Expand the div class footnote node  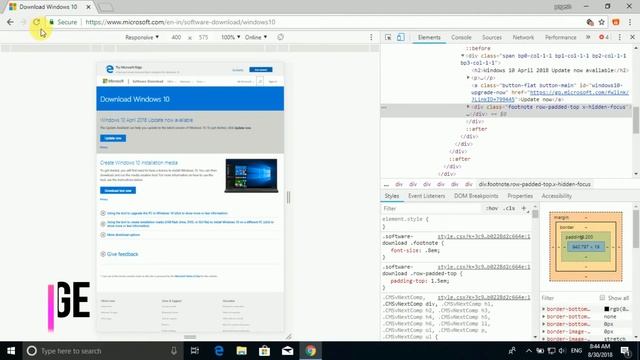point(468,107)
